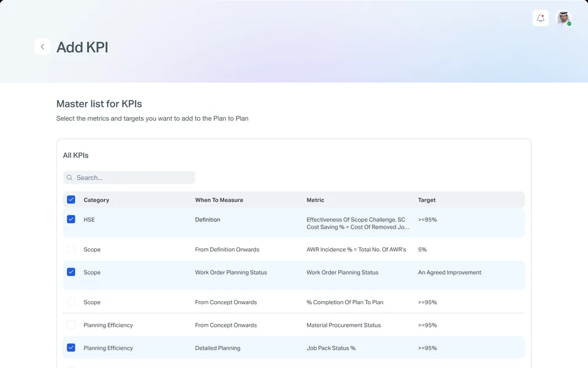Click Work Order Planning Status in When To Measure column

(231, 272)
